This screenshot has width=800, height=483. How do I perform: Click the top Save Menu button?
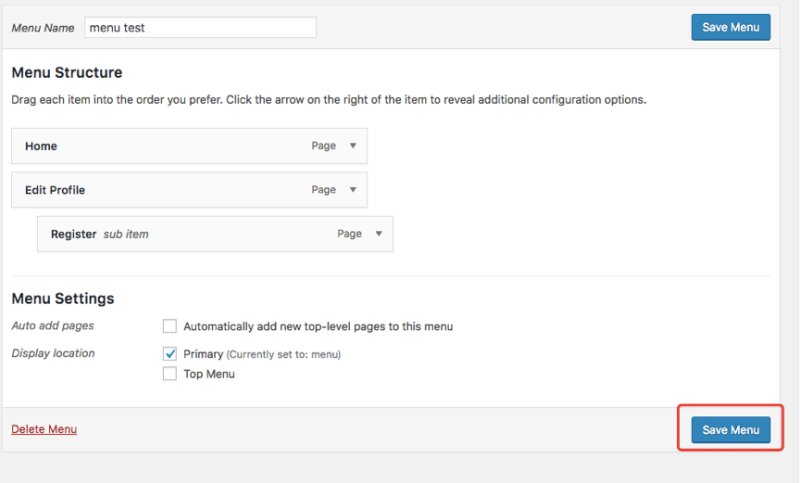click(x=730, y=27)
